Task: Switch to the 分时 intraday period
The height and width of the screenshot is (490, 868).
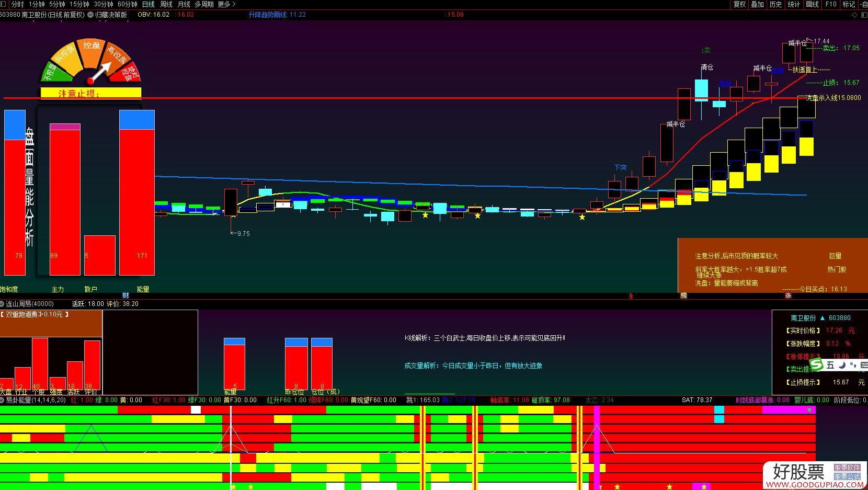Action: pyautogui.click(x=17, y=4)
